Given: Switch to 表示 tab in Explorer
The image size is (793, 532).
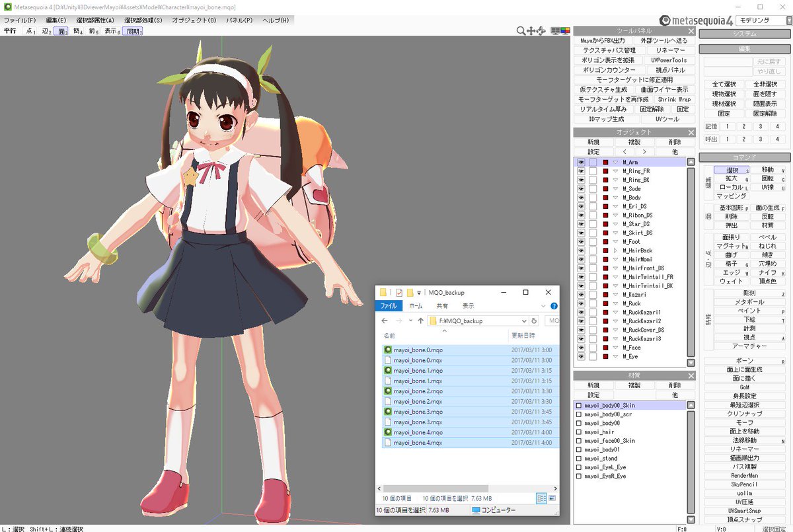Looking at the screenshot, I should click(x=468, y=306).
